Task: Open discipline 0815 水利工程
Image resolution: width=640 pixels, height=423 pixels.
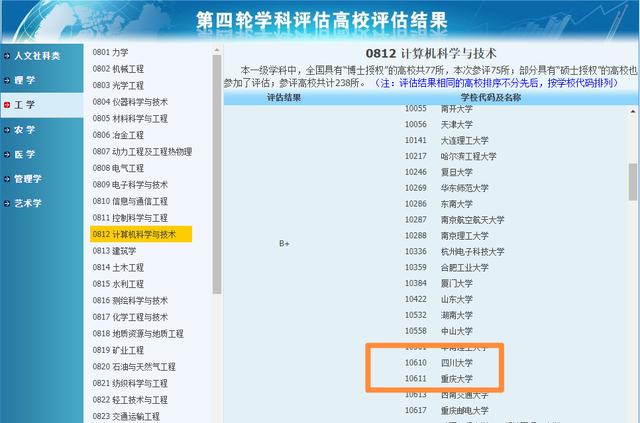Action: tap(118, 284)
